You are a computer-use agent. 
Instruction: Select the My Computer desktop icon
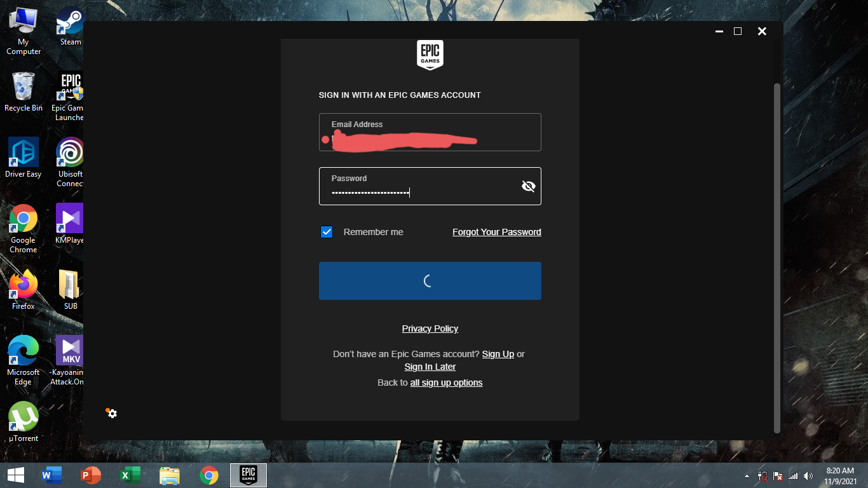(x=24, y=31)
